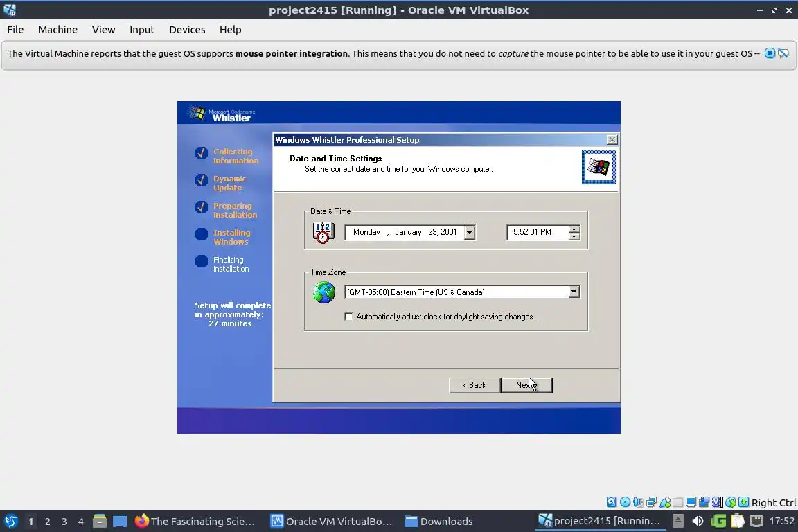Switch to Firefox Fascinating Science taskbar window
This screenshot has height=532, width=798.
(x=195, y=522)
